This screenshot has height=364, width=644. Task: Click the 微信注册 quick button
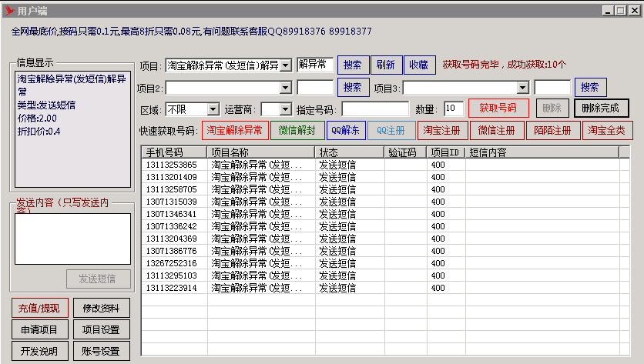[x=497, y=131]
